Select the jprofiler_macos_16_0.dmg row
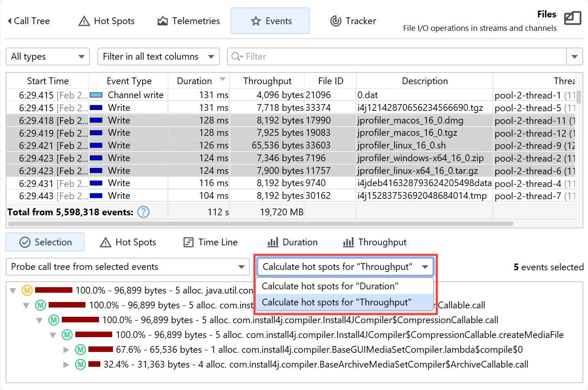Viewport: 588px width, 390px height. pos(291,121)
